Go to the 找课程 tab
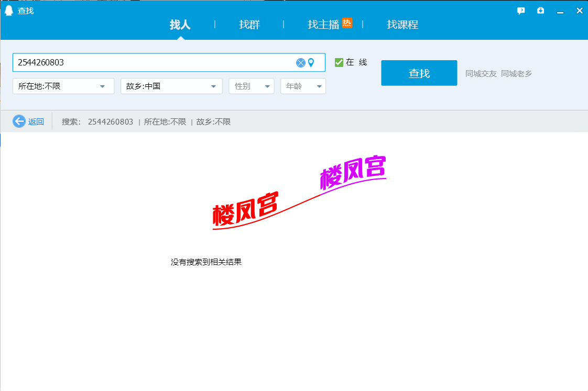 (402, 25)
